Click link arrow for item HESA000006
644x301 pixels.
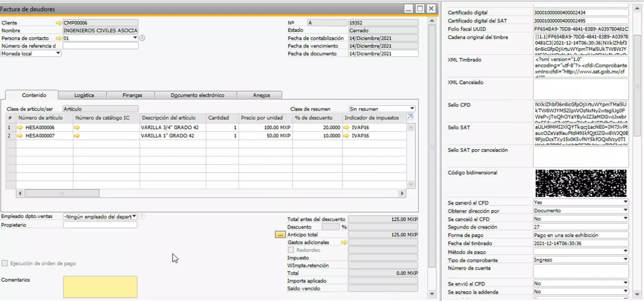pyautogui.click(x=20, y=128)
